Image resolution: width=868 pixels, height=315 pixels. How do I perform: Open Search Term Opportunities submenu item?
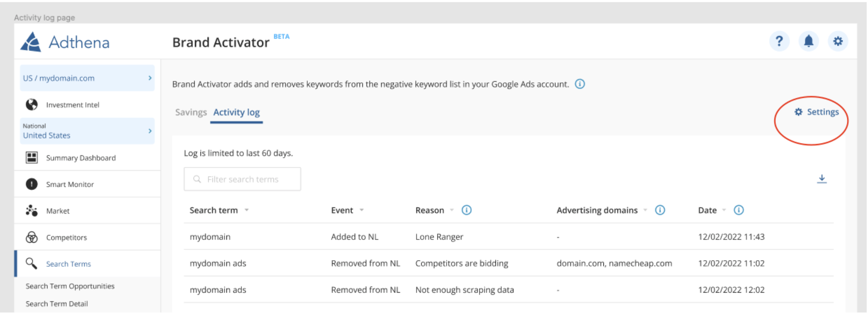coord(70,286)
